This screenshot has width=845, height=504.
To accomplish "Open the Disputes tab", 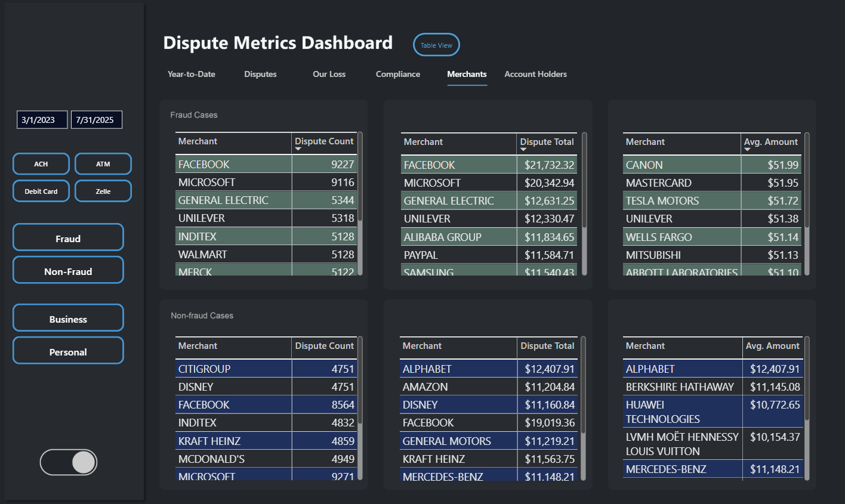I will click(x=260, y=74).
